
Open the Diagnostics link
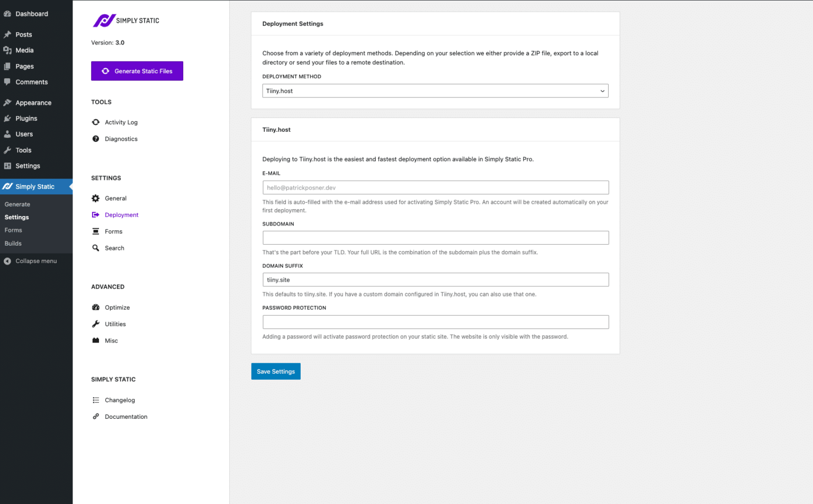[121, 139]
